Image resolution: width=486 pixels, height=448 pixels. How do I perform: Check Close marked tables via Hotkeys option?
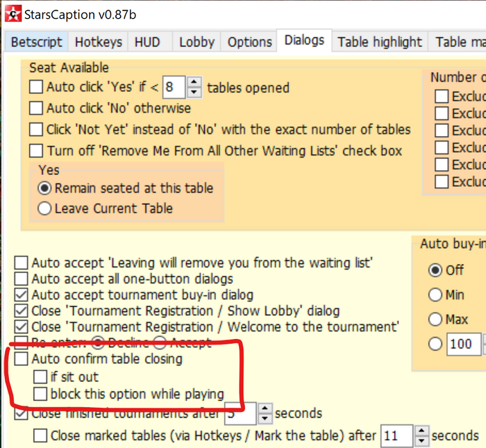pyautogui.click(x=40, y=435)
